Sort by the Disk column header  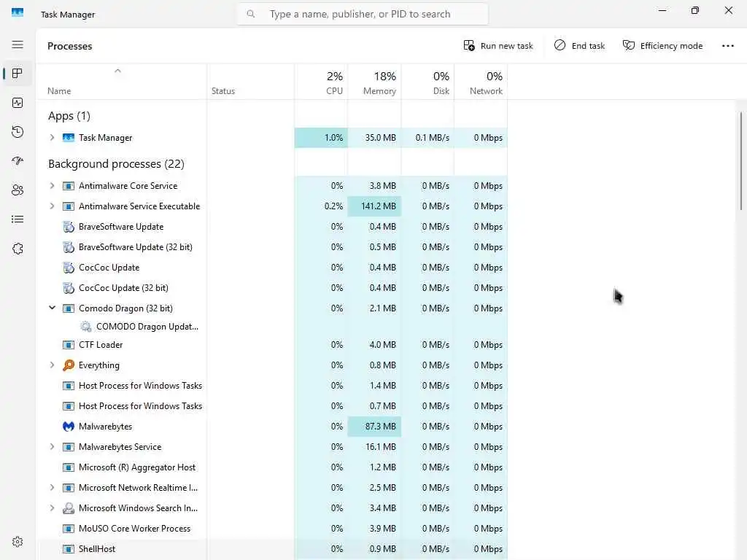pos(427,82)
